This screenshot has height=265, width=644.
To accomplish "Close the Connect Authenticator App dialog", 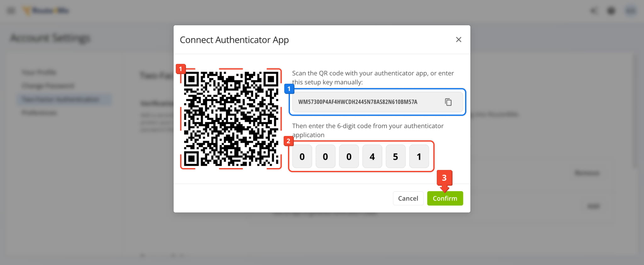I will point(458,40).
